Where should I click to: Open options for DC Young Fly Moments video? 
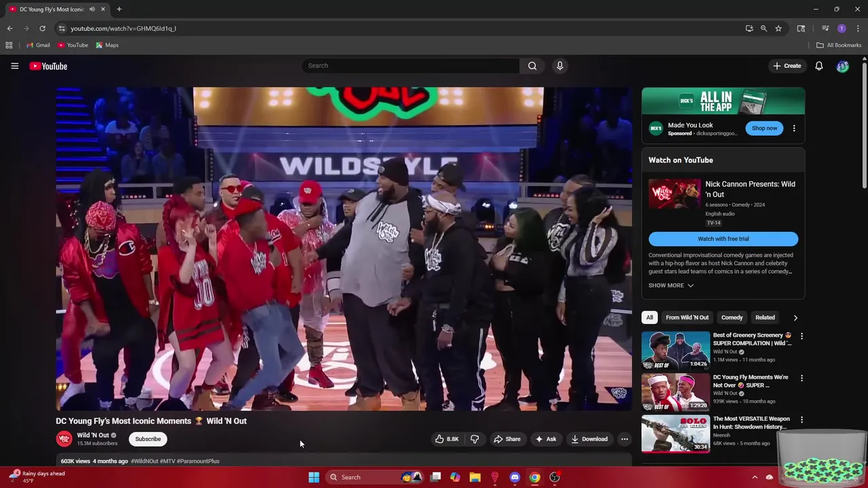click(x=802, y=378)
